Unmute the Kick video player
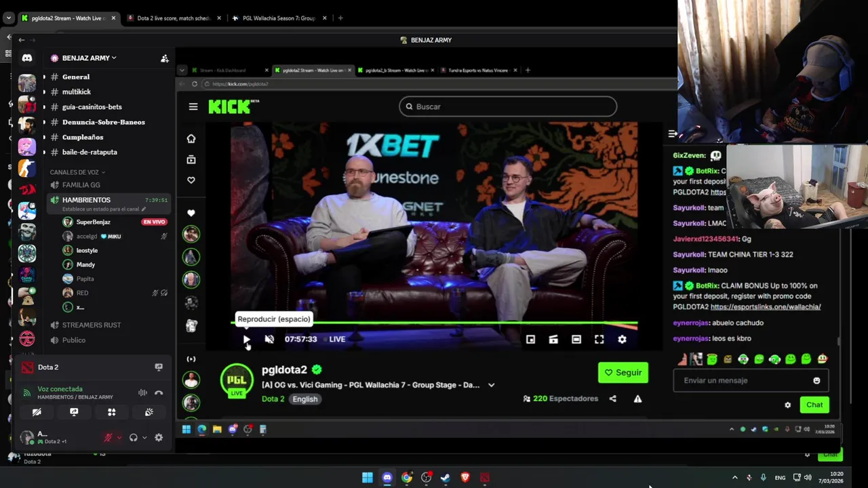The width and height of the screenshot is (868, 488). coord(269,339)
